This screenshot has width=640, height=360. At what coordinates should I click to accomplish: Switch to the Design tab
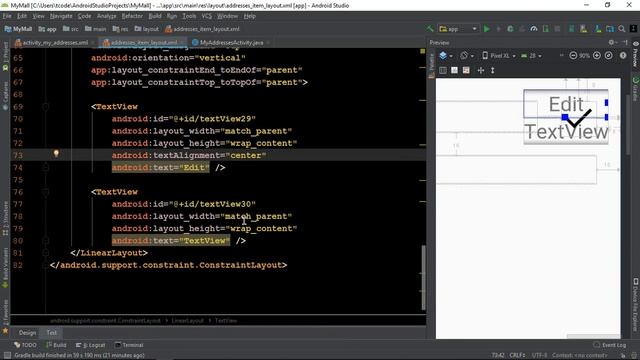coord(27,333)
